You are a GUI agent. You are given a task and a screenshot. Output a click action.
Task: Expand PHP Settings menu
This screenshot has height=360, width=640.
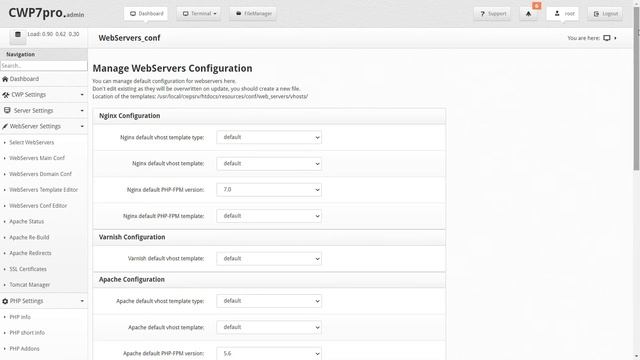44,301
